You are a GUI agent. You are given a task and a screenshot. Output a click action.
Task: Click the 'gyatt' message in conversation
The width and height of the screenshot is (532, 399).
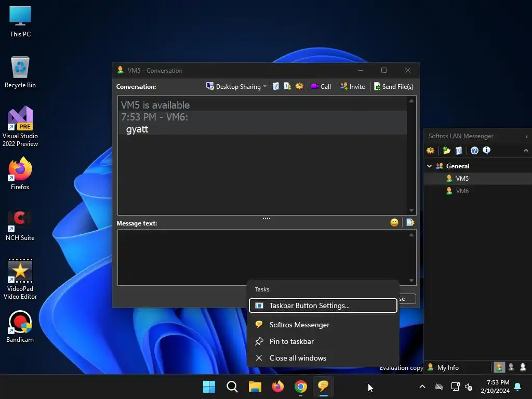coord(137,129)
